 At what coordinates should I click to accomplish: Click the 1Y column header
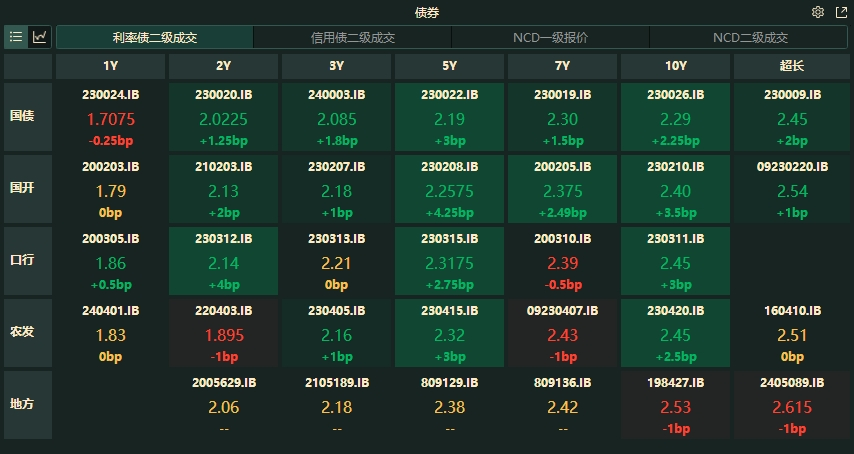(111, 66)
